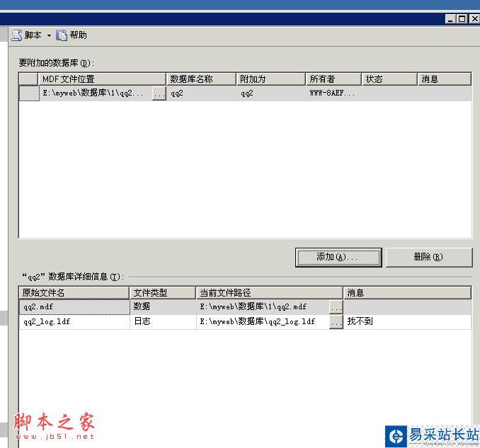
Task: Browse path for qq2_log.ldf ellipsis button
Action: pos(336,322)
